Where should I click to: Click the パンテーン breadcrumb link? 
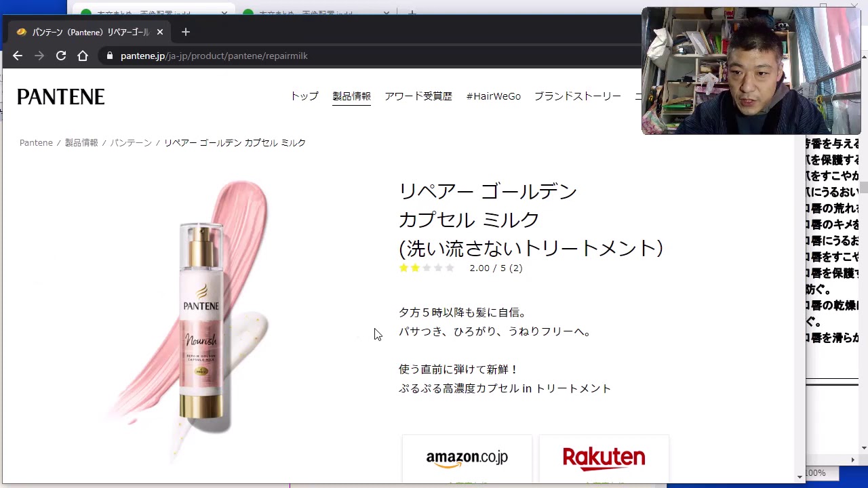[x=131, y=143]
